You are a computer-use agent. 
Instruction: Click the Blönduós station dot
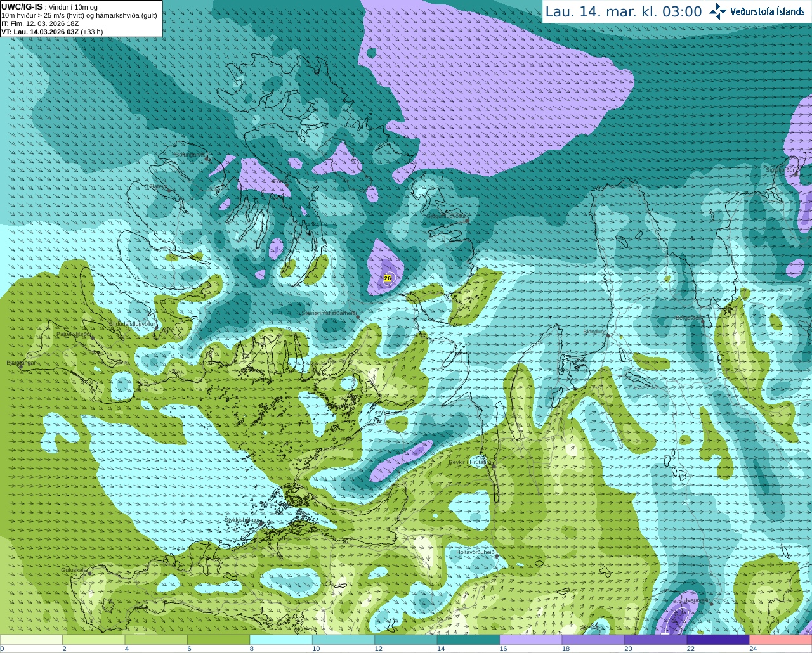[608, 337]
